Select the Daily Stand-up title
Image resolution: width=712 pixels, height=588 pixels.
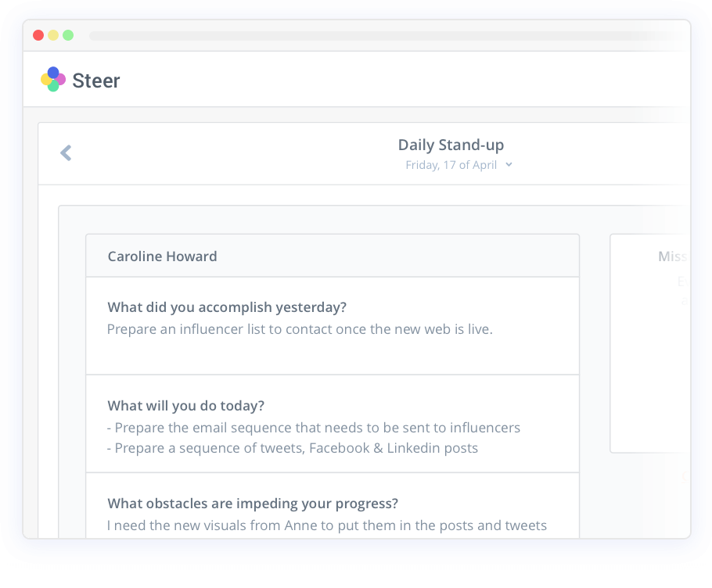point(451,145)
